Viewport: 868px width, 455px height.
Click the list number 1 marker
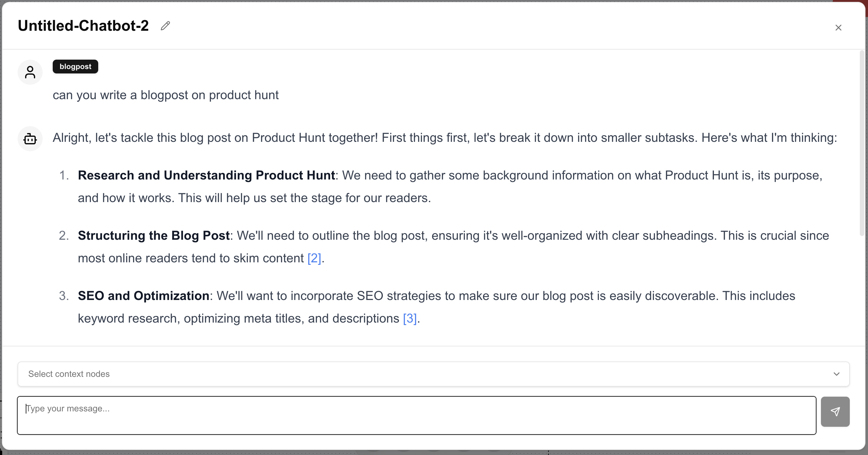(64, 176)
